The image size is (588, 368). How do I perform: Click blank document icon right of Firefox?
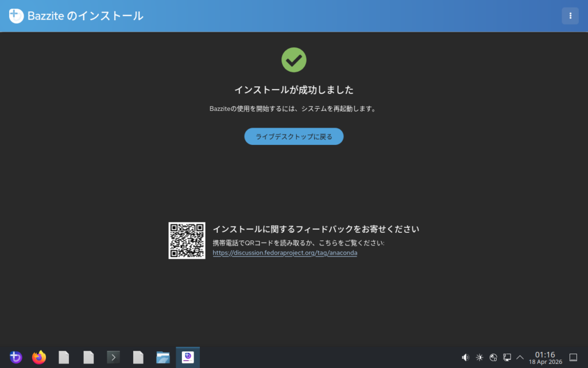(x=64, y=358)
